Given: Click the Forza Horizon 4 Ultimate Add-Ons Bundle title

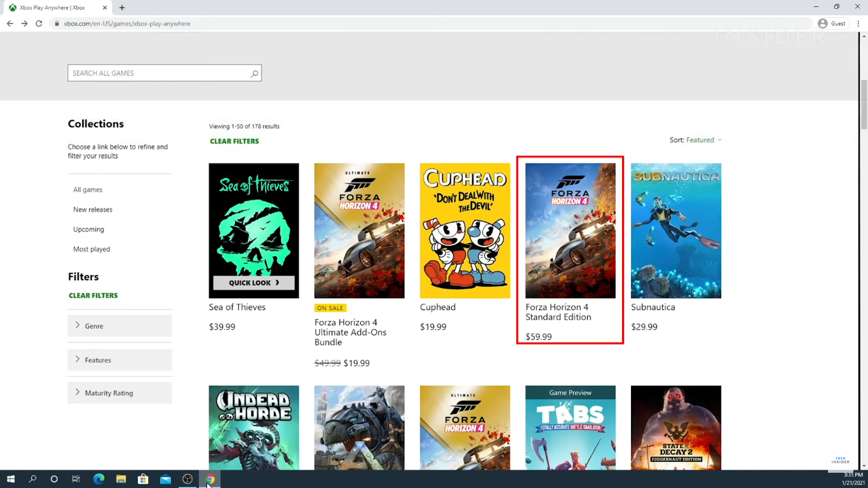Looking at the screenshot, I should point(351,332).
